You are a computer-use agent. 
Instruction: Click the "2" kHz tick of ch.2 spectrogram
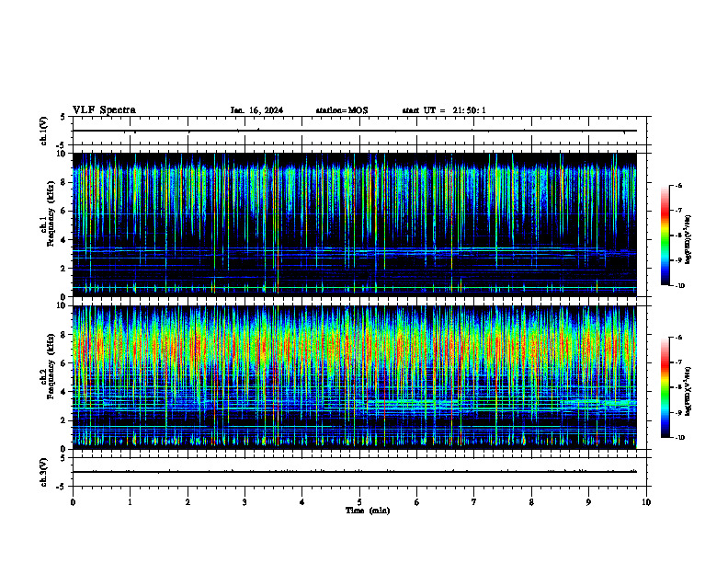coord(64,420)
